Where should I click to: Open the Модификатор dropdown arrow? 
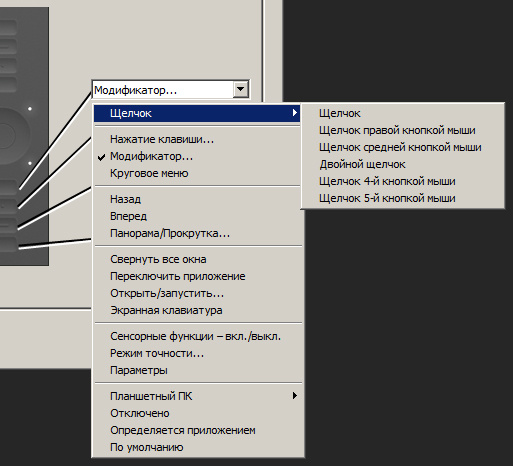click(x=241, y=89)
